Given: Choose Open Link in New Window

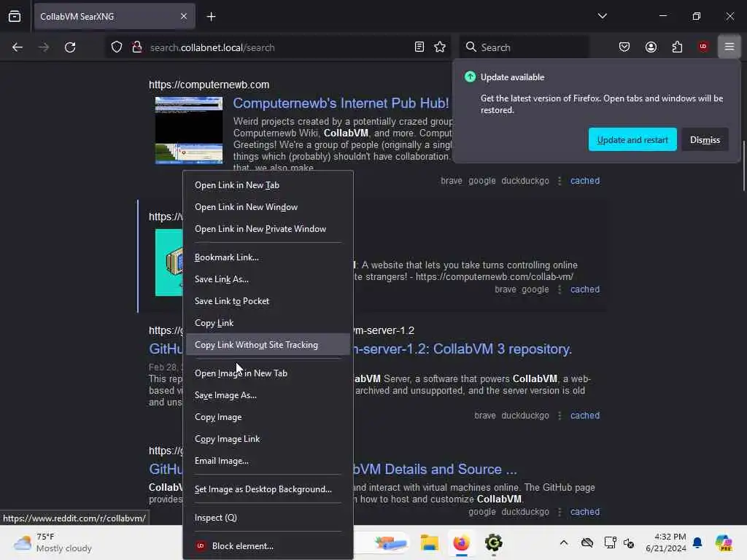Looking at the screenshot, I should click(x=268, y=207).
